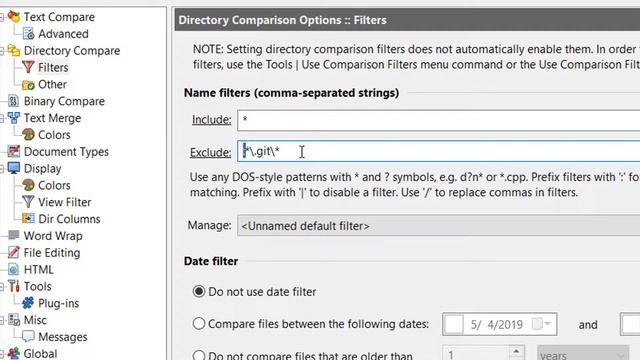The height and width of the screenshot is (360, 640).
Task: Open the Binary Compare page
Action: [x=64, y=101]
